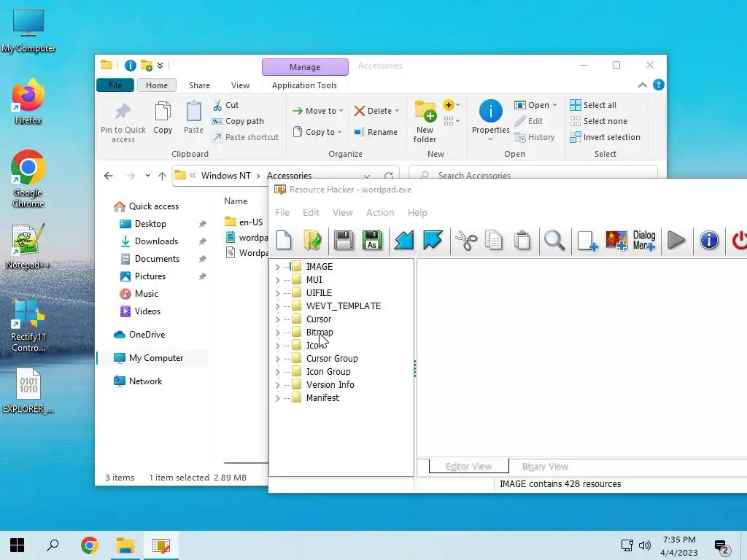
Task: Expand the IMAGE tree node
Action: click(x=278, y=267)
